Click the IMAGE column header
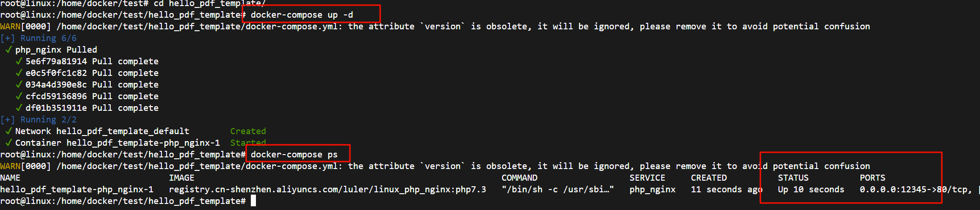 click(x=181, y=178)
